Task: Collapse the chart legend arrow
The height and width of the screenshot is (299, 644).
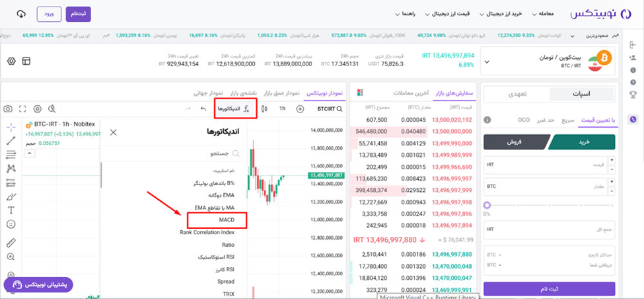Action: click(30, 153)
